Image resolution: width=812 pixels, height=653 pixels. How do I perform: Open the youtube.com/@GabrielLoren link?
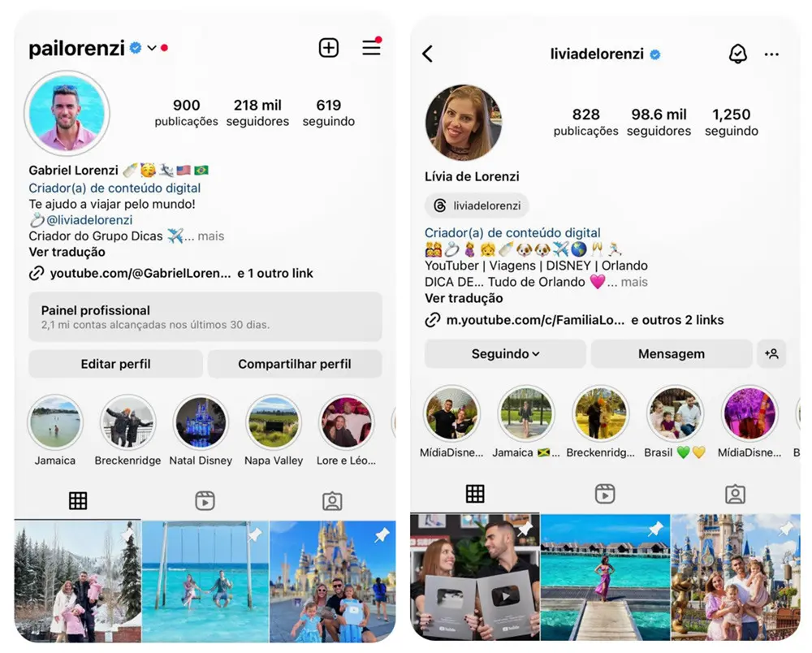pyautogui.click(x=140, y=274)
